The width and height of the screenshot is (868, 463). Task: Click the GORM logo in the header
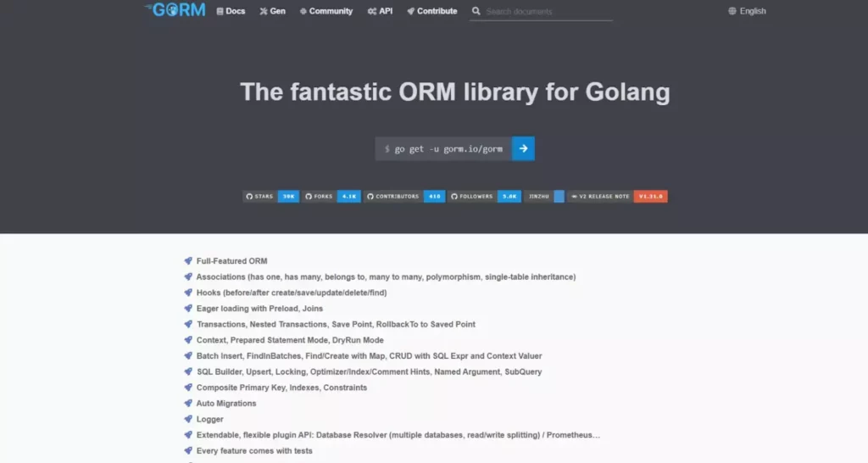click(175, 11)
